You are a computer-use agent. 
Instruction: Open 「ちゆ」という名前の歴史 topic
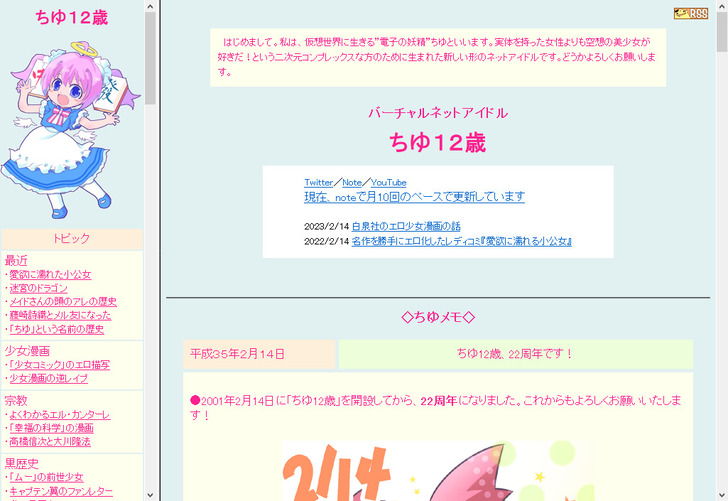[x=56, y=329]
